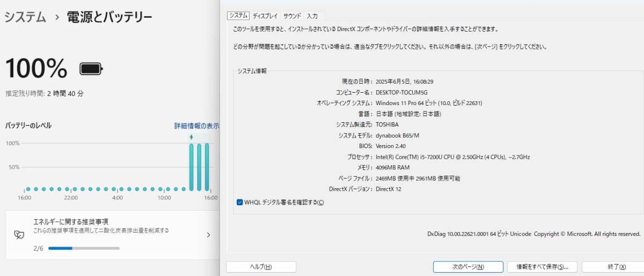Click the 電源とバッテリー page heading

click(x=109, y=17)
